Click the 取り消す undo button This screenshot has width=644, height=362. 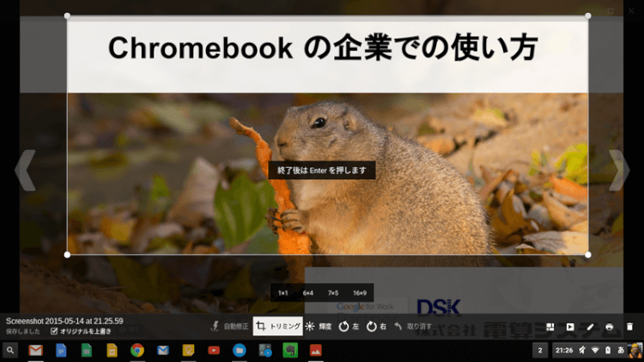click(x=412, y=327)
